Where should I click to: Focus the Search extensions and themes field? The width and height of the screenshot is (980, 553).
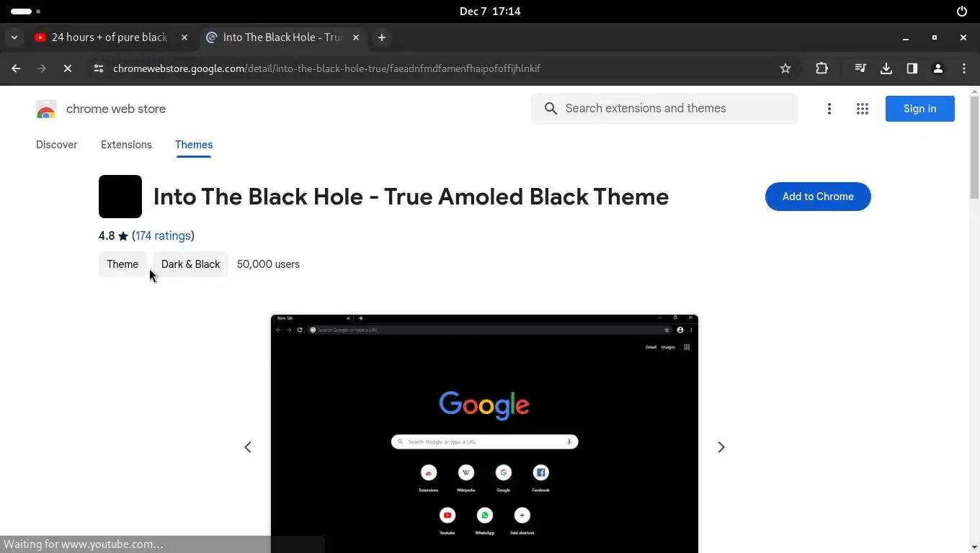[x=664, y=109]
